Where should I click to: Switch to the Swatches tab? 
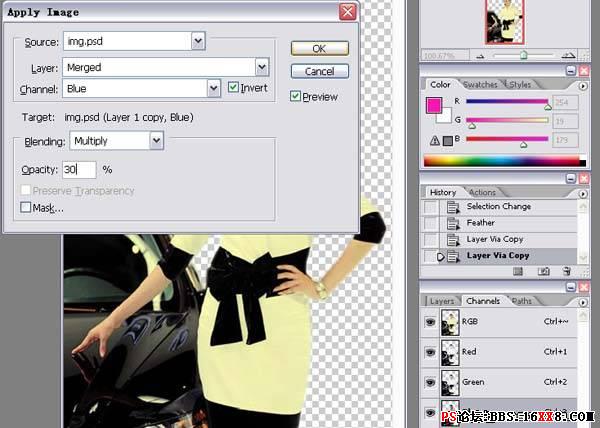(x=480, y=85)
